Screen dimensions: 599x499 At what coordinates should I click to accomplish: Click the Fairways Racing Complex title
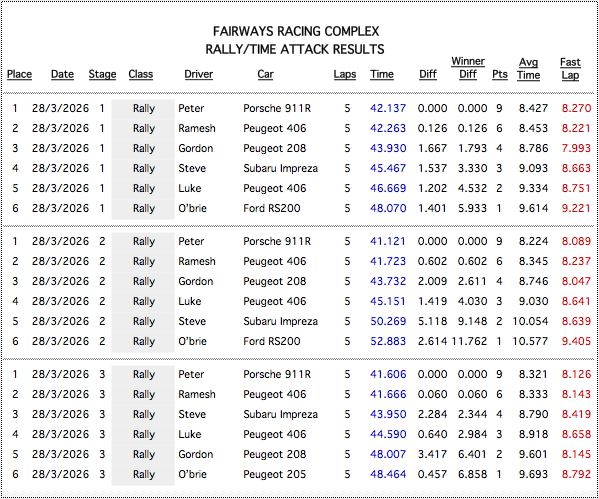click(x=296, y=31)
